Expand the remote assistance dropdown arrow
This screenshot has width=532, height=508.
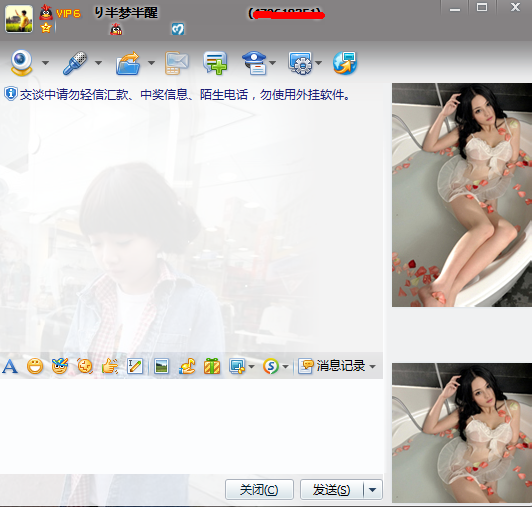(318, 63)
